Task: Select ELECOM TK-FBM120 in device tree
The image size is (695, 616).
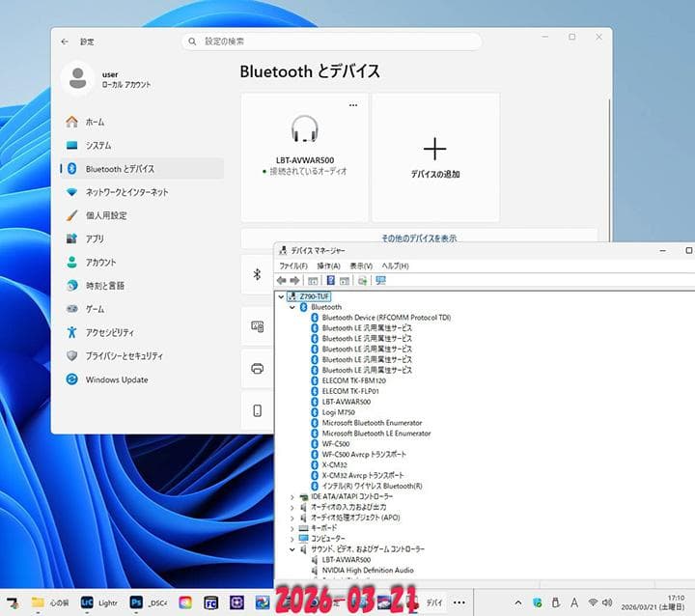Action: (353, 380)
